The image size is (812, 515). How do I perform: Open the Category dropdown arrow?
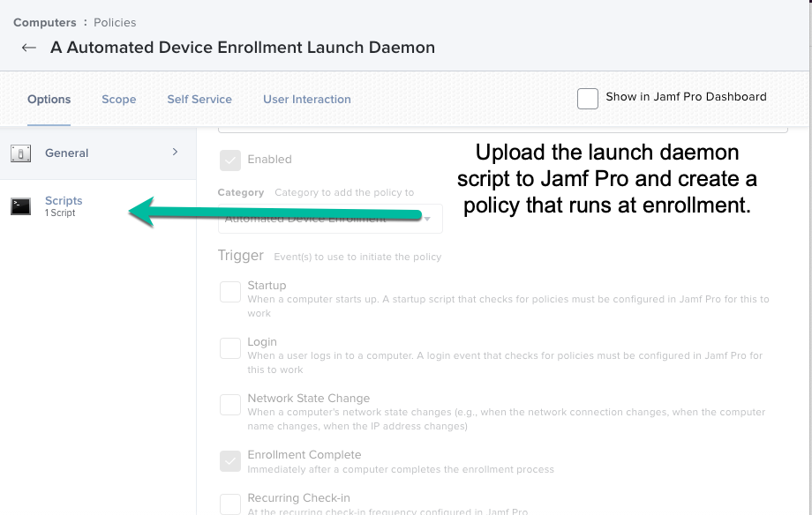pyautogui.click(x=427, y=219)
